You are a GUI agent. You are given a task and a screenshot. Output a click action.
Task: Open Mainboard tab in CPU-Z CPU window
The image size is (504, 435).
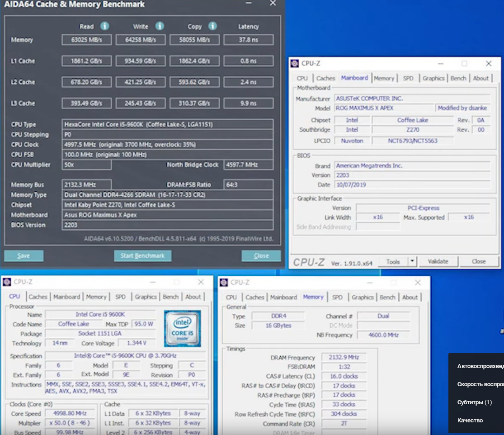(66, 297)
